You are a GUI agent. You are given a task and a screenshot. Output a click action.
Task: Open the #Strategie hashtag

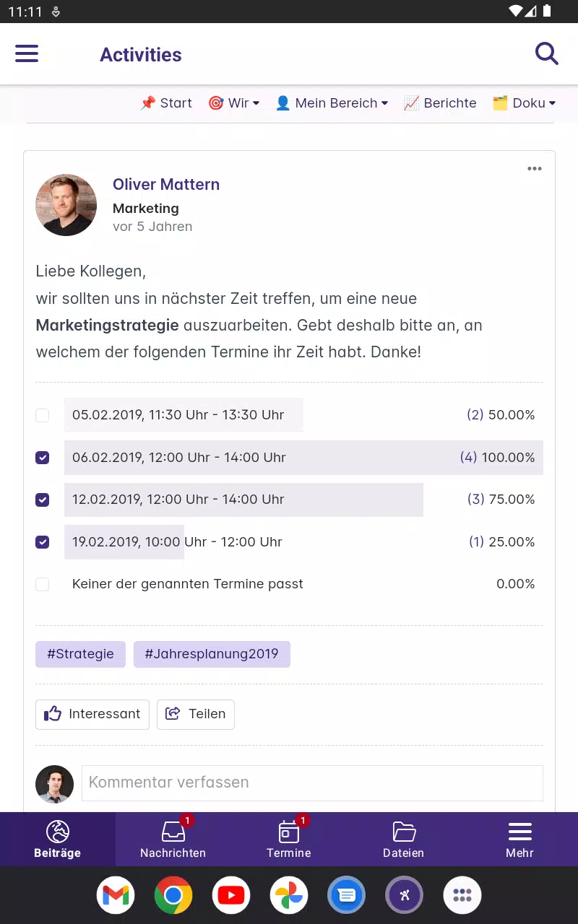[x=80, y=654]
